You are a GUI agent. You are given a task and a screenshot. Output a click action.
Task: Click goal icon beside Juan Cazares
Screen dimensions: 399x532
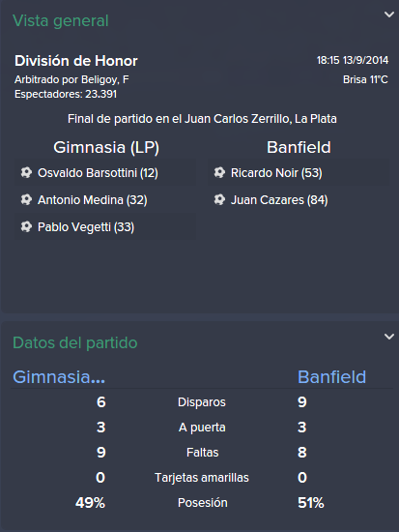219,200
